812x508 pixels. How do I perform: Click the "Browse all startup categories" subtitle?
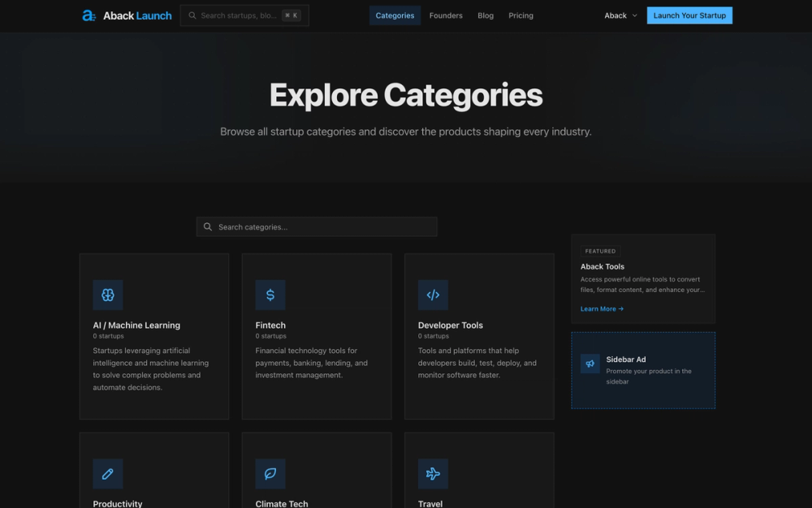[x=405, y=131]
